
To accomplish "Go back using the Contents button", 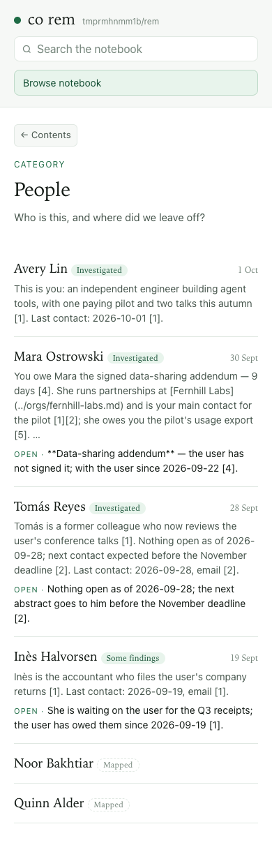I will 45,135.
